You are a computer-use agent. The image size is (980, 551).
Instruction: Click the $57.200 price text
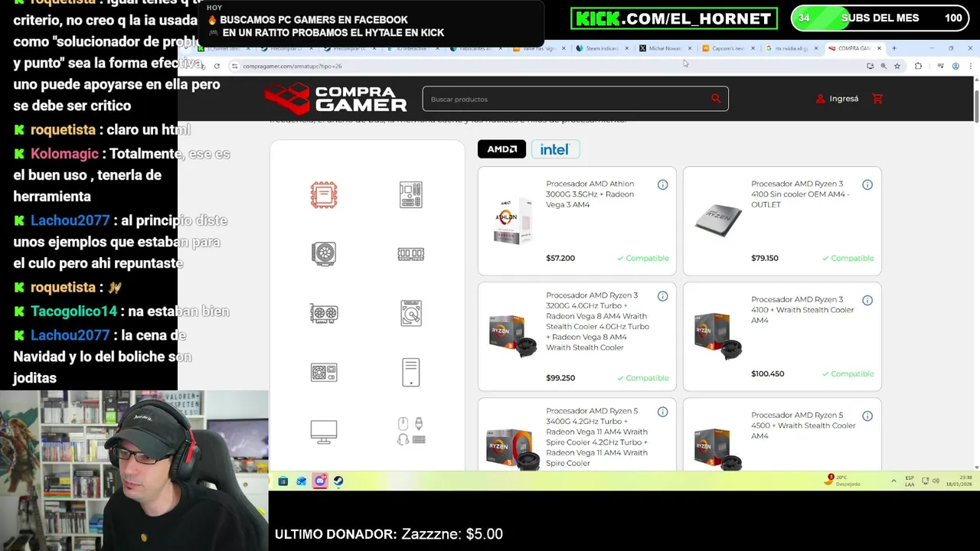tap(560, 258)
